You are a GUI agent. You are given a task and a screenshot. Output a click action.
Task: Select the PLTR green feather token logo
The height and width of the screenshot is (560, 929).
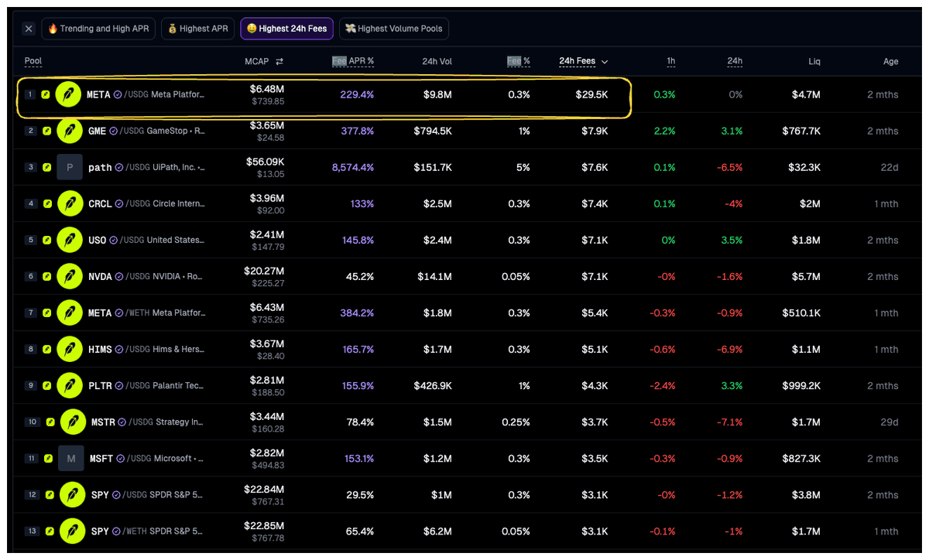(x=70, y=385)
